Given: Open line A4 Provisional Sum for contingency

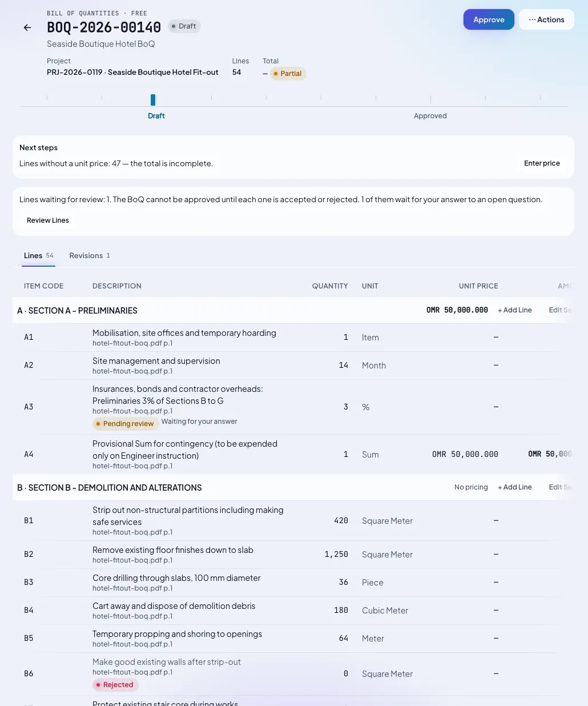Looking at the screenshot, I should point(185,450).
